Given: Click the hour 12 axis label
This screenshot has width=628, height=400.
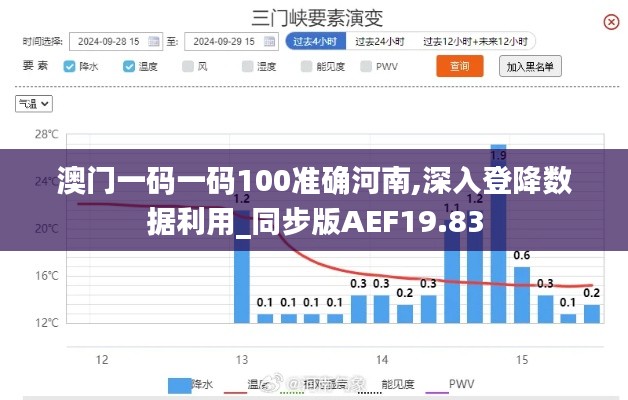Looking at the screenshot, I should point(102,360).
